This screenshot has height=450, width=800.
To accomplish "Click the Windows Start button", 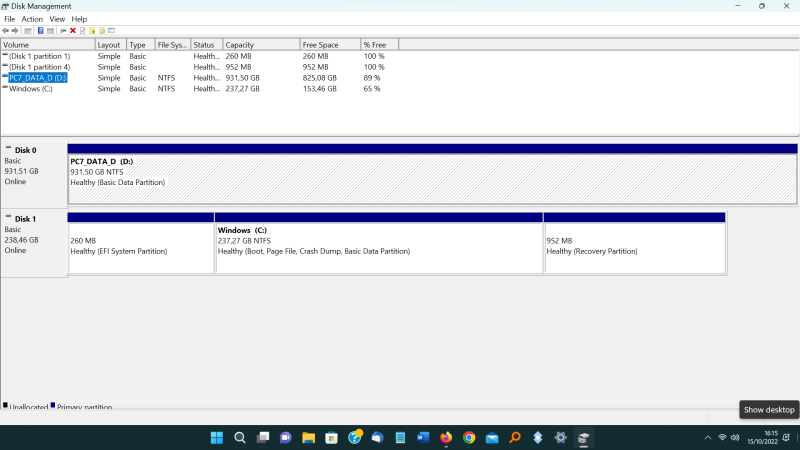I will [217, 438].
